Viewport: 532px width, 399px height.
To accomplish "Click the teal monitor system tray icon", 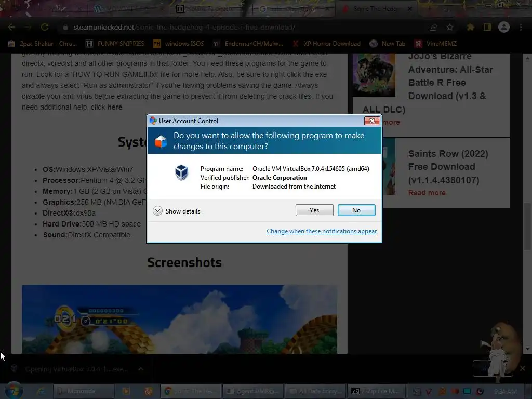I will (x=467, y=391).
